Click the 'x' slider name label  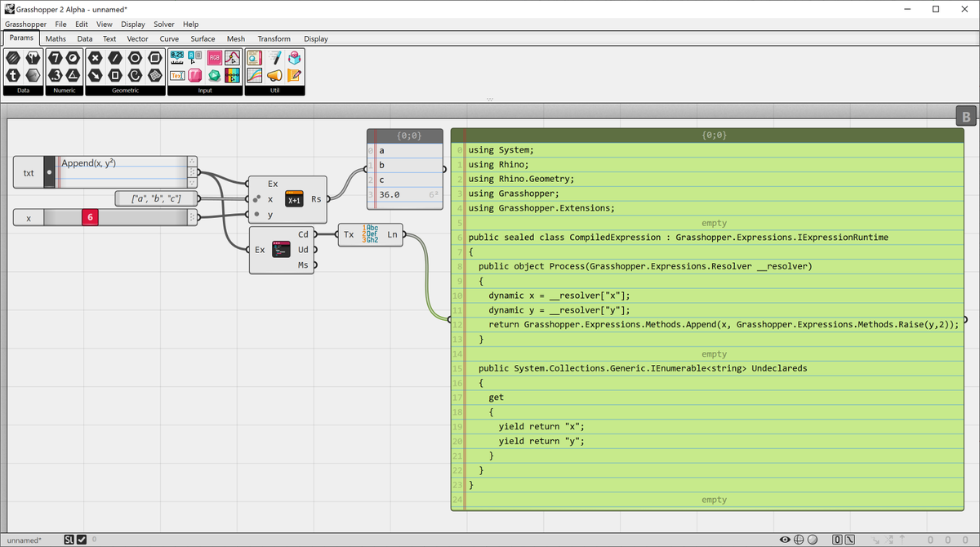pyautogui.click(x=29, y=217)
